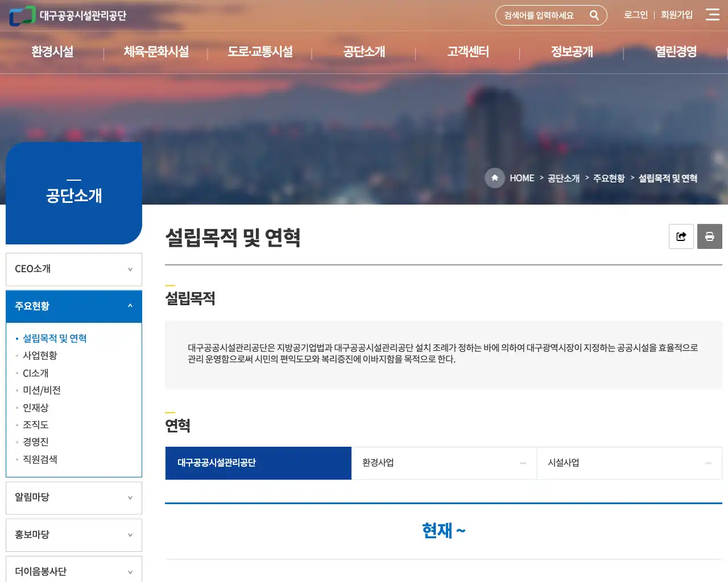Click the share icon next to page title

pyautogui.click(x=681, y=236)
